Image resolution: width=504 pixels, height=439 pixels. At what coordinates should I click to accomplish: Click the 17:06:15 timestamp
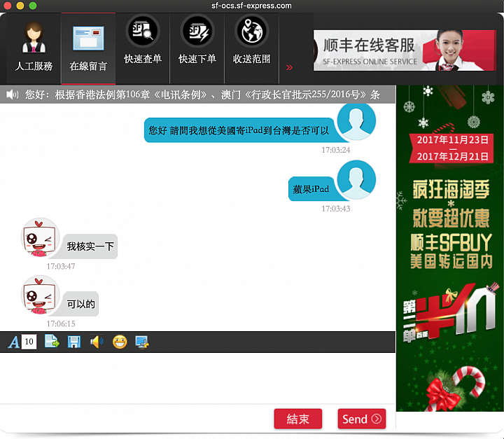[61, 324]
